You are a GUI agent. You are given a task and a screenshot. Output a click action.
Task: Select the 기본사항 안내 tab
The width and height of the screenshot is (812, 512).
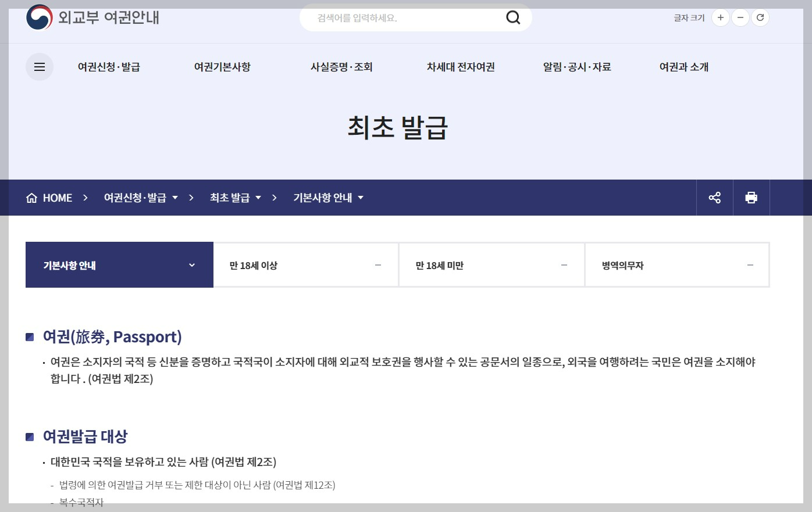pyautogui.click(x=119, y=265)
